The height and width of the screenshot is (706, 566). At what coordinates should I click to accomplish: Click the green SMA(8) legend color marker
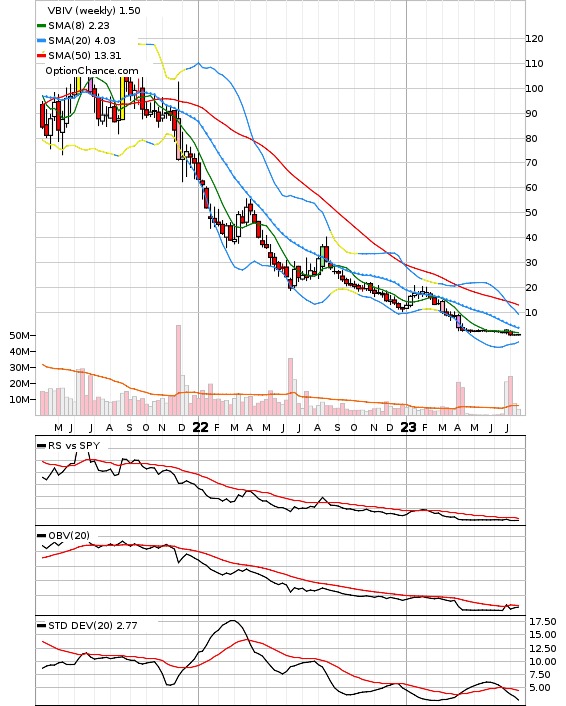pos(41,26)
